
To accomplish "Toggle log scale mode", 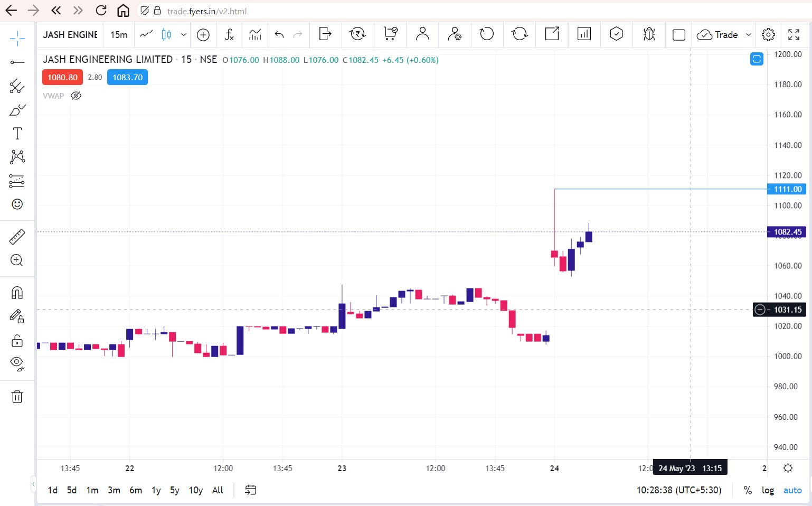I will click(x=768, y=490).
